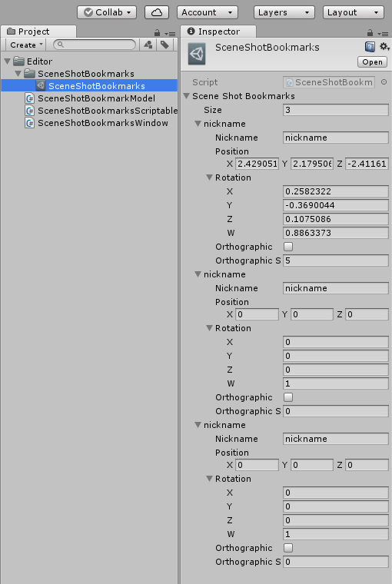This screenshot has width=392, height=584.
Task: Collapse the third nickname element
Action: (198, 425)
